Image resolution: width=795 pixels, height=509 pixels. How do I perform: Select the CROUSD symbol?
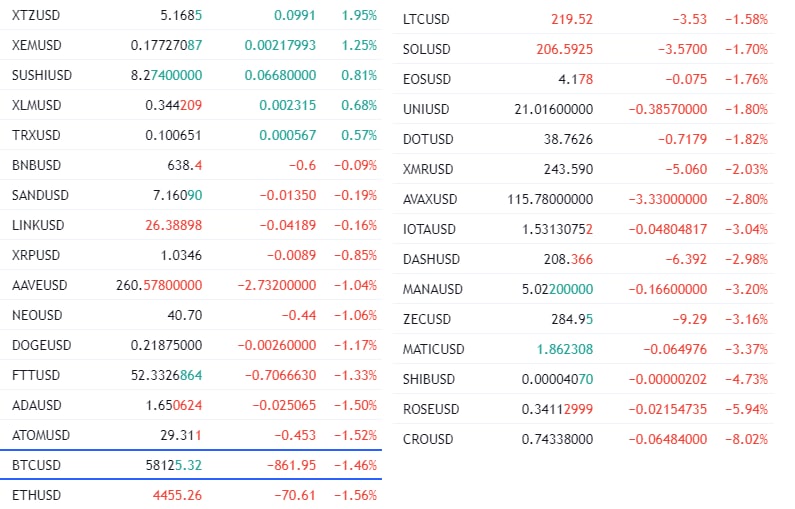point(428,439)
